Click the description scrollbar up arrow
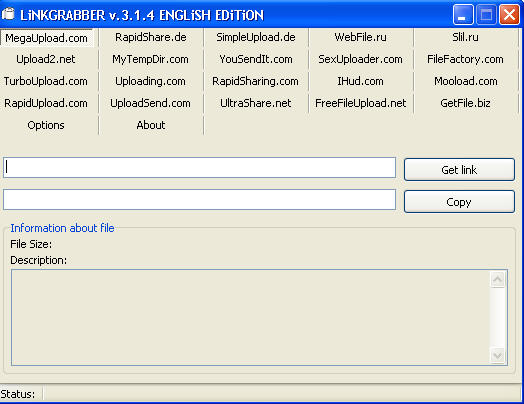 point(498,279)
